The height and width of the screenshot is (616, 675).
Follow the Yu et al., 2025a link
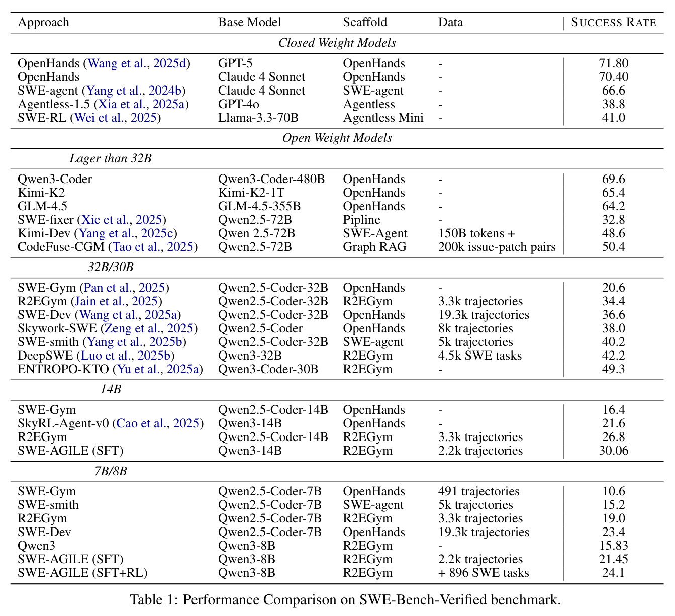(x=157, y=369)
